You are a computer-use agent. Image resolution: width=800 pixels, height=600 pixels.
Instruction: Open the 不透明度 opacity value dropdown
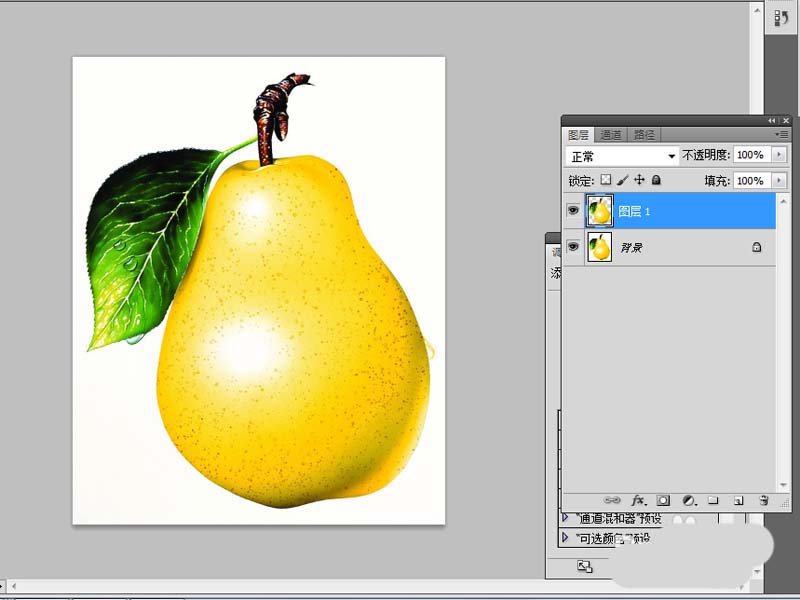point(778,155)
